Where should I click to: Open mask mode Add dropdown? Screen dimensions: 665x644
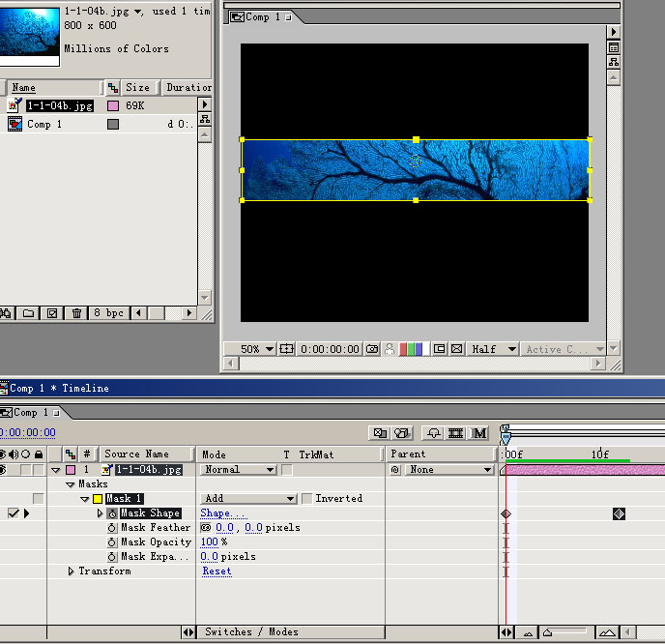pos(248,499)
